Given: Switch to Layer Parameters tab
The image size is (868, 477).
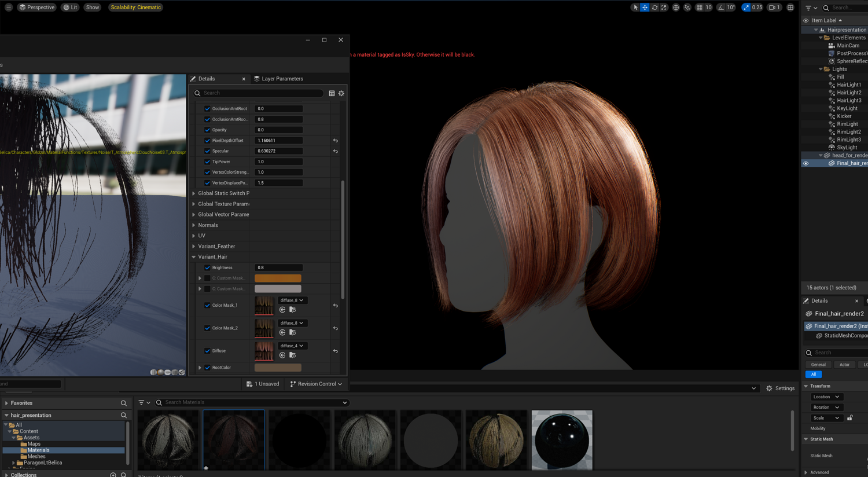Looking at the screenshot, I should click(282, 79).
